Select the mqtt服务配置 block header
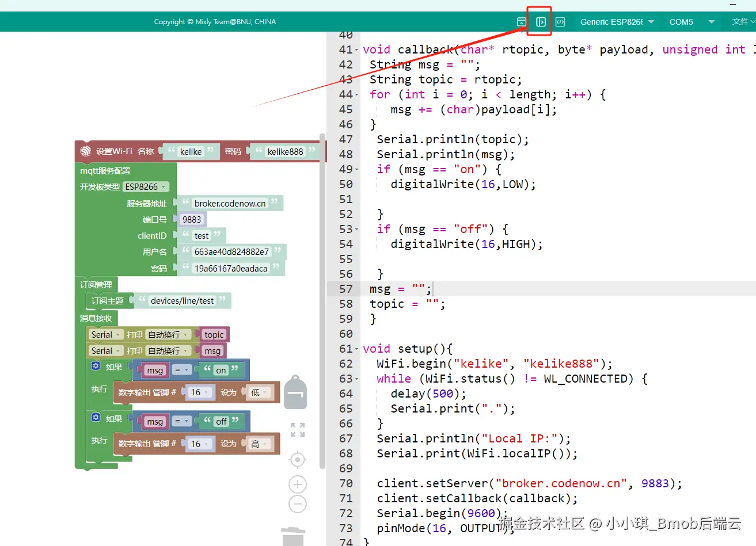756x546 pixels. [x=105, y=171]
